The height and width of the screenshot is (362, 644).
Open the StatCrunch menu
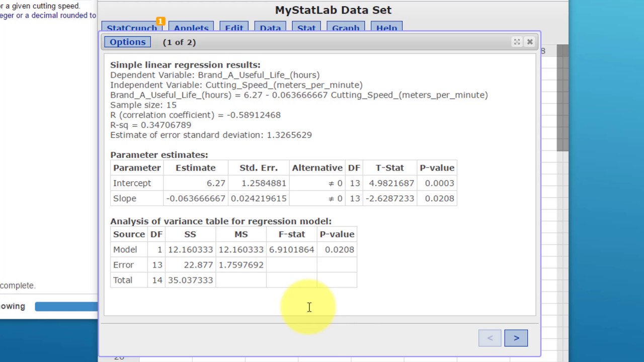(x=132, y=28)
